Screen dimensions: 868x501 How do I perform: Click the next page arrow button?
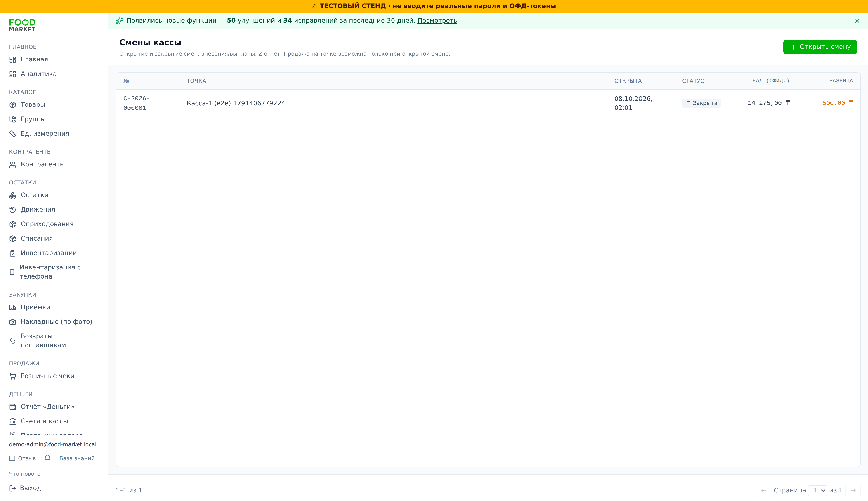click(853, 490)
